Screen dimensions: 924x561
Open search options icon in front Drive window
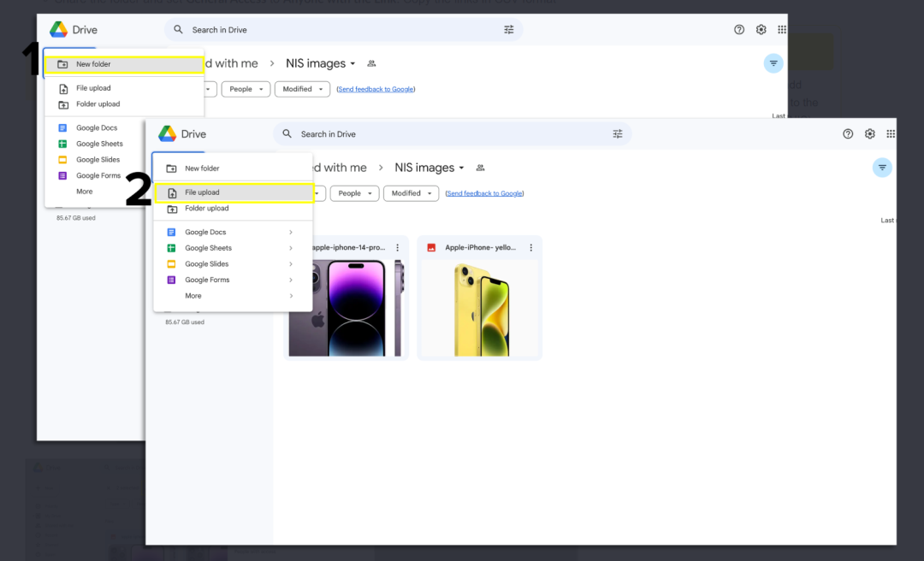[618, 133]
